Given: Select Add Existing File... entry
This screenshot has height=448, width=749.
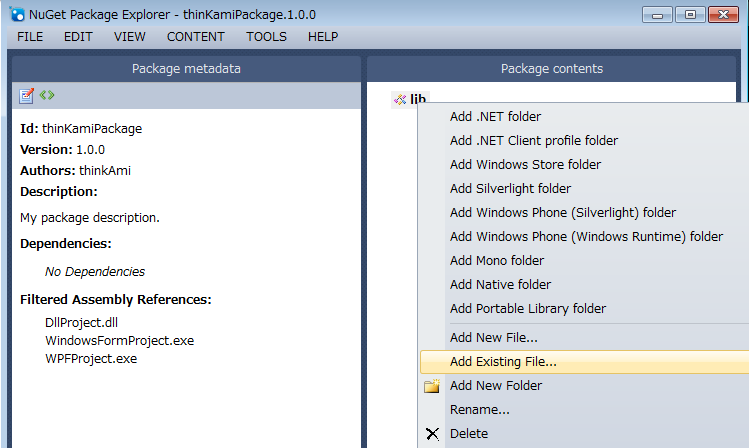Looking at the screenshot, I should pos(584,362).
